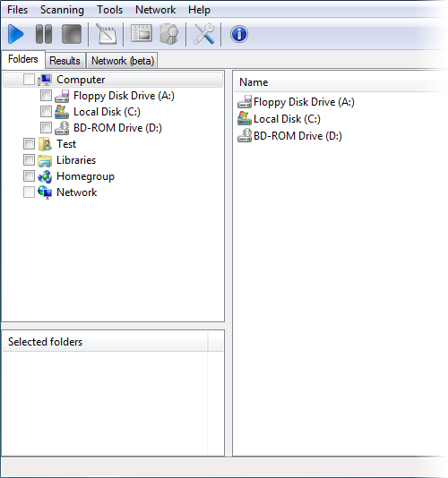Click BD-ROM Drive icon in the Name list

(245, 136)
